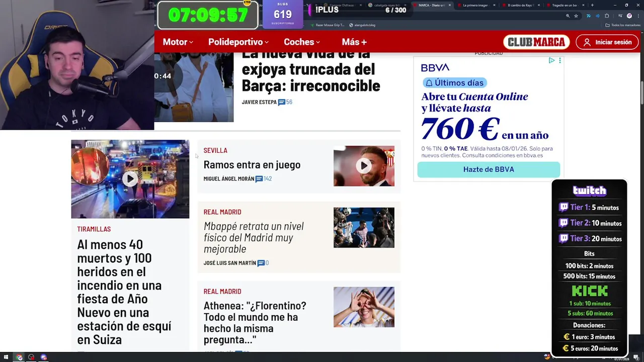
Task: Open the '40 muertos' incendio Suiza headline
Action: 124,292
